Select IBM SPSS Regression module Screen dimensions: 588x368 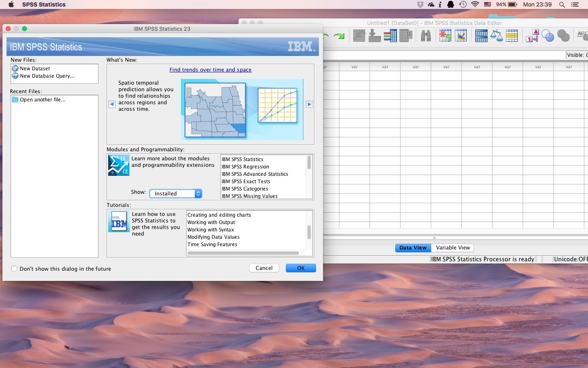pyautogui.click(x=245, y=167)
